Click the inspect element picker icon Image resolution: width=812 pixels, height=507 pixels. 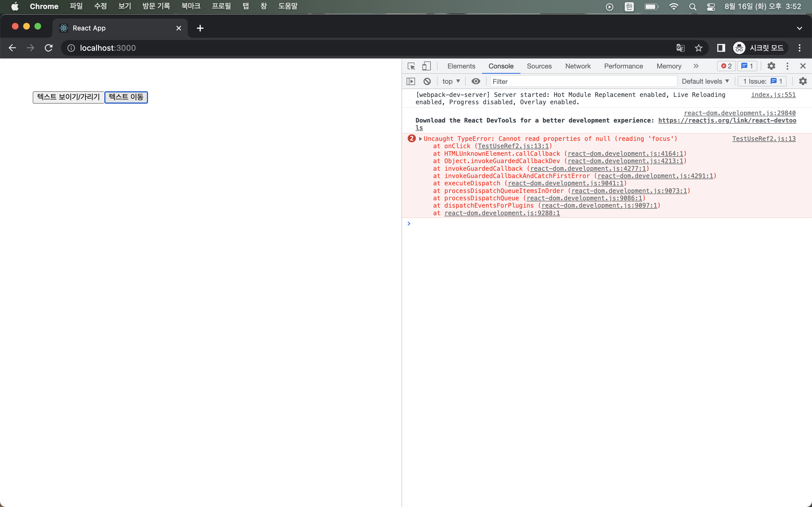tap(411, 66)
